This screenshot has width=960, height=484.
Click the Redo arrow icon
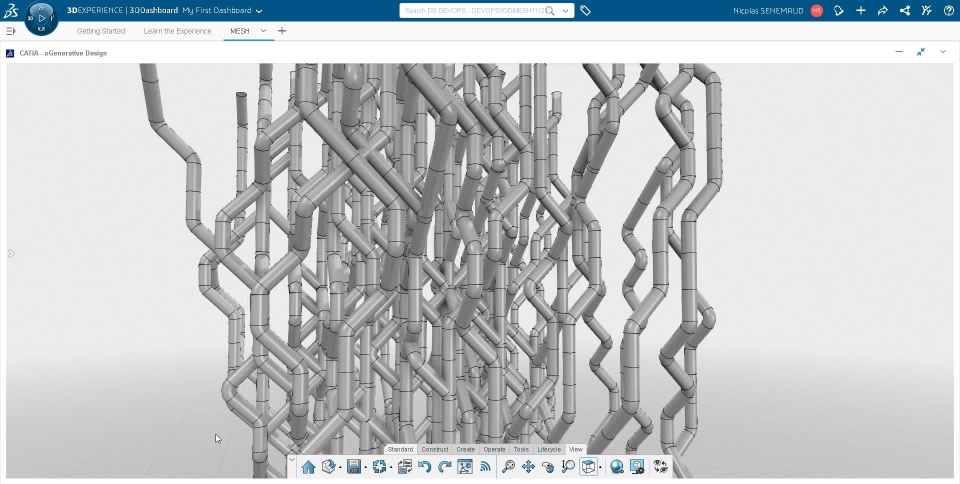click(x=444, y=467)
